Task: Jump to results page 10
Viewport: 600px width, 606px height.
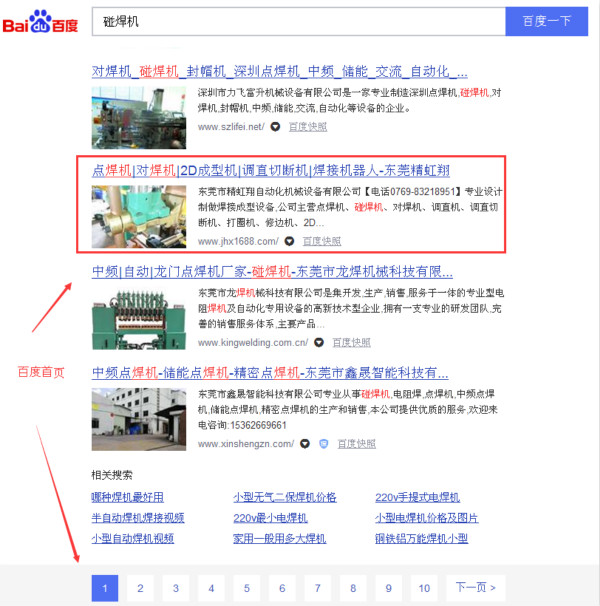Action: click(x=424, y=588)
